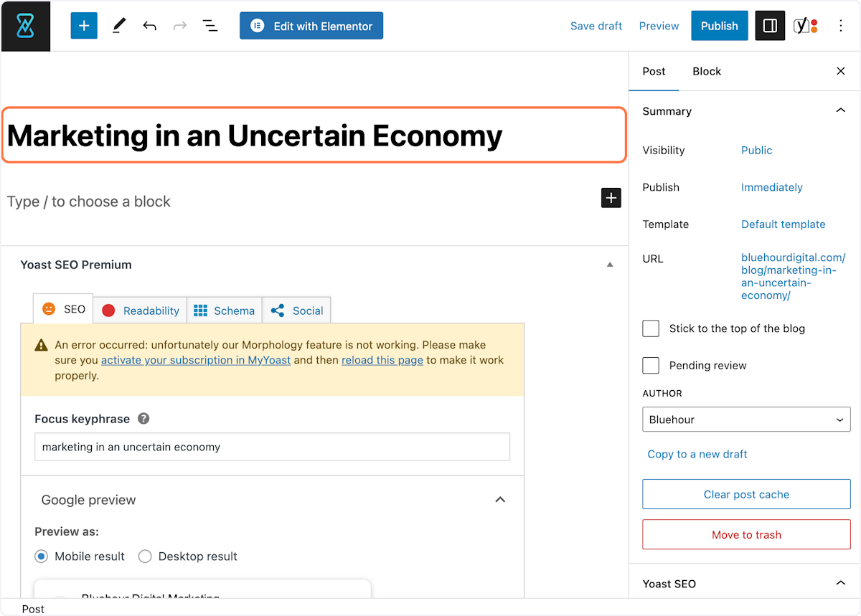
Task: Collapse the Summary panel
Action: click(841, 111)
